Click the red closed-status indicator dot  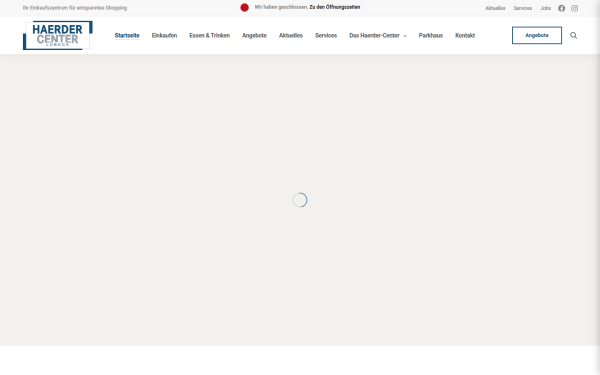tap(245, 7)
